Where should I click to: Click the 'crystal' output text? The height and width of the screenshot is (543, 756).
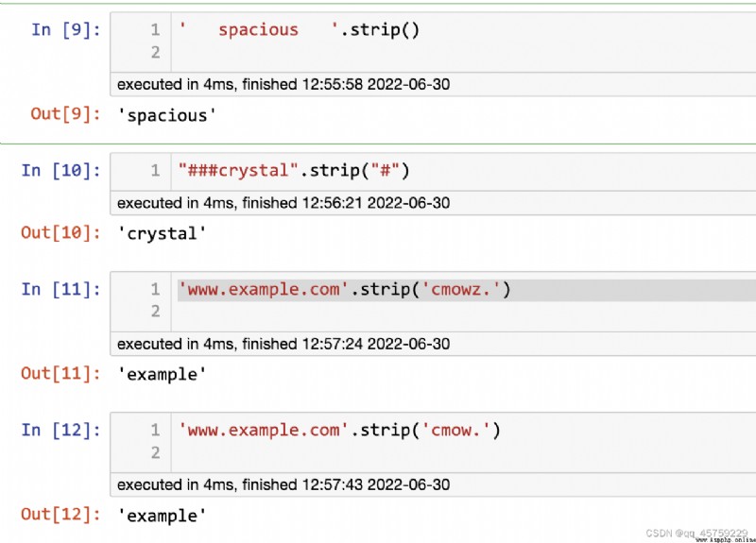[x=162, y=233]
